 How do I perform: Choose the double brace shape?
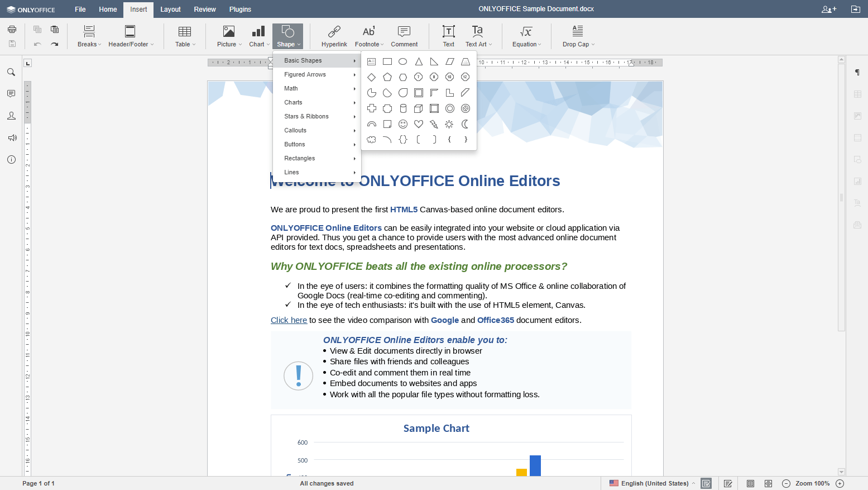[x=403, y=140]
